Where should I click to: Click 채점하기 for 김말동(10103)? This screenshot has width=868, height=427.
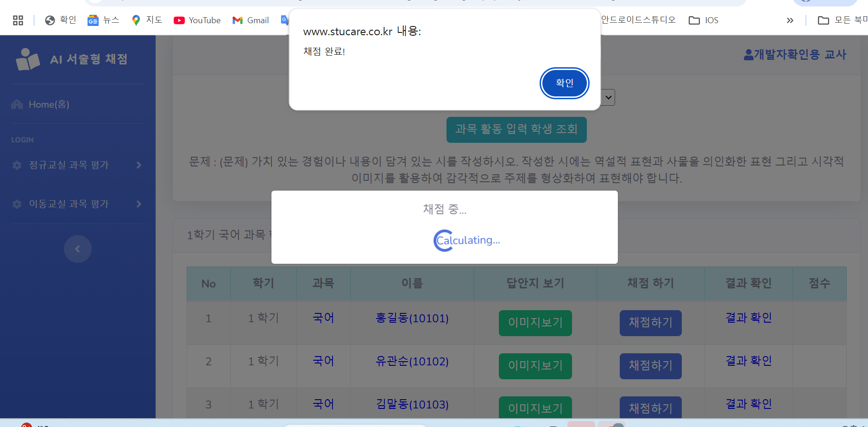tap(651, 408)
